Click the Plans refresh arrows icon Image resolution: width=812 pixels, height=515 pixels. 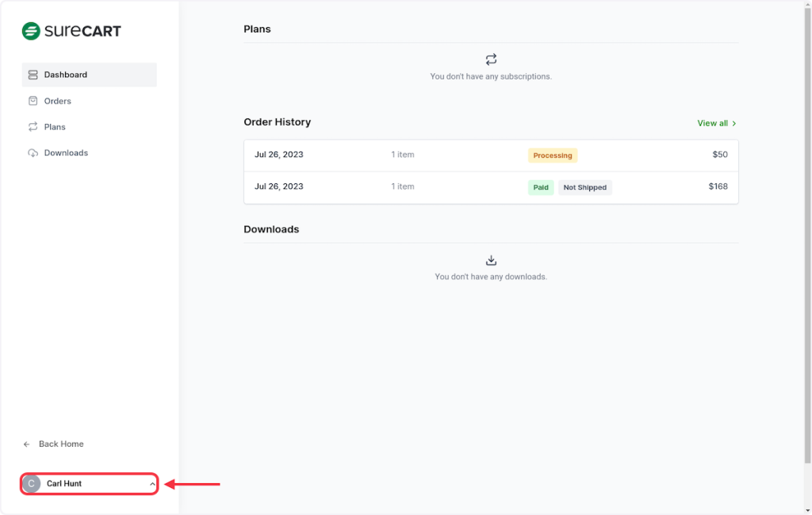[x=33, y=127]
